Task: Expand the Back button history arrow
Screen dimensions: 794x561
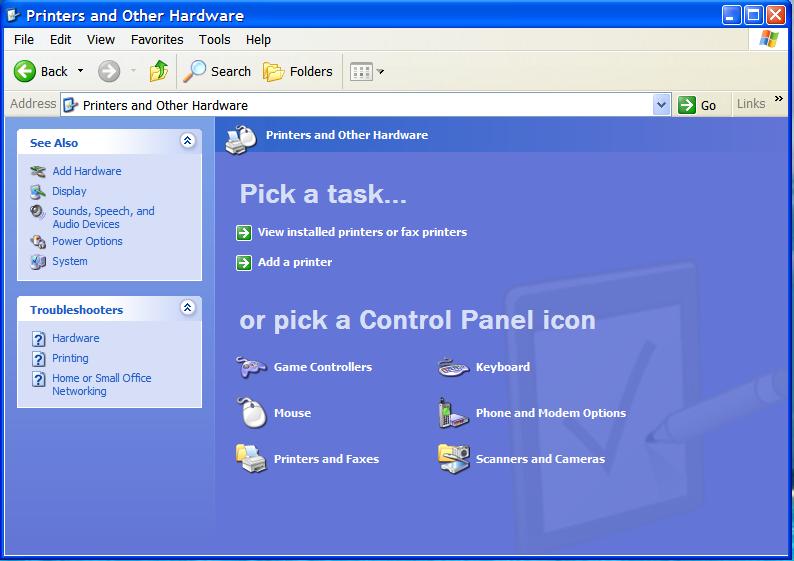Action: (81, 71)
